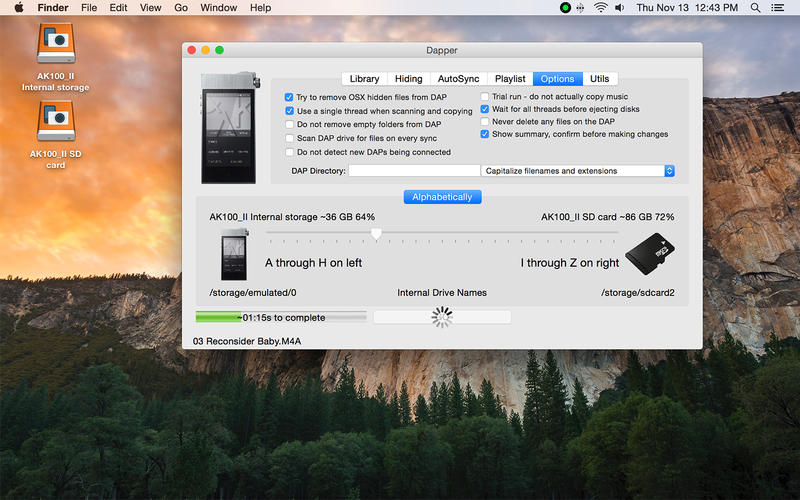The height and width of the screenshot is (500, 800).
Task: Click the storage split slider handle
Action: tap(376, 234)
